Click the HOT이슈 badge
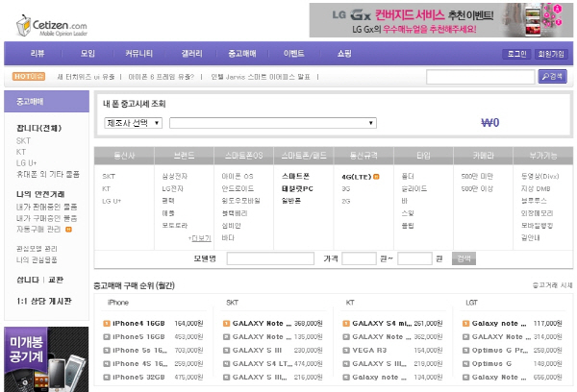Screen dimensions: 577x392 [x=29, y=76]
